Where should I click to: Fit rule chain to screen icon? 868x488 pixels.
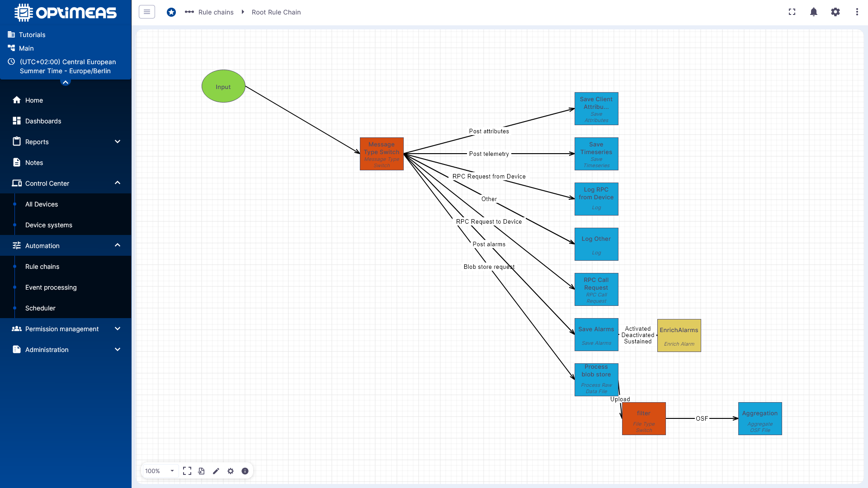(187, 471)
